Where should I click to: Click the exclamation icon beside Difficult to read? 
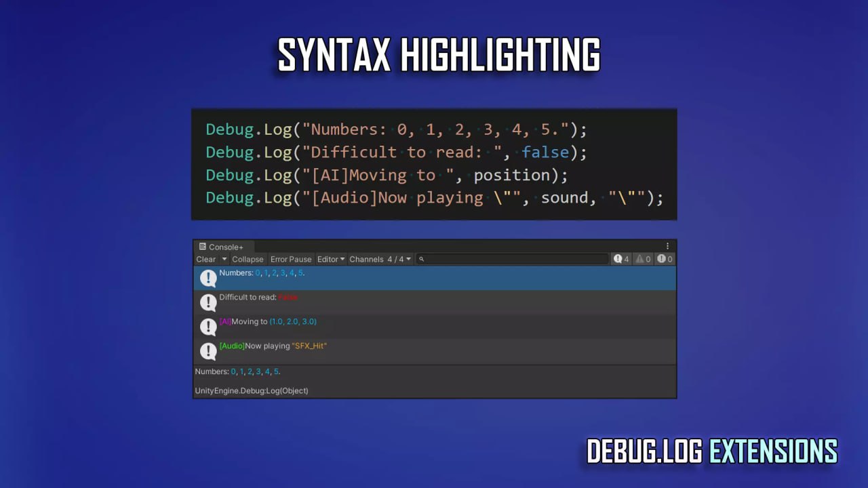(x=208, y=302)
